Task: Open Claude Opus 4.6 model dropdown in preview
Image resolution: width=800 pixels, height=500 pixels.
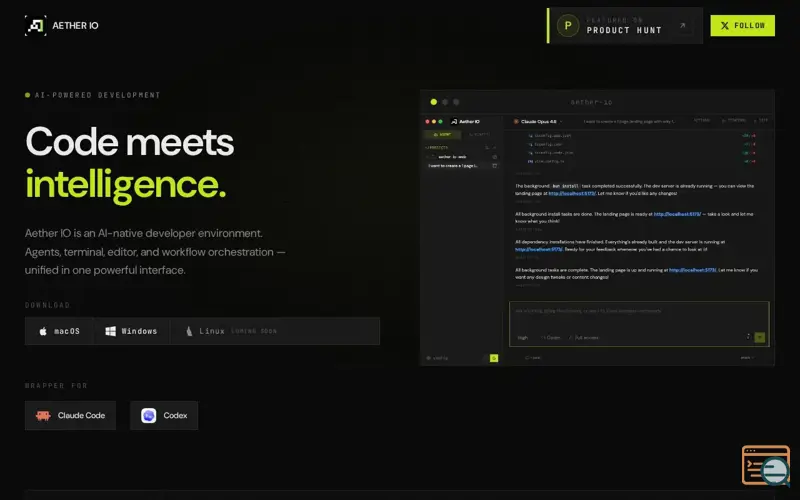Action: [x=538, y=121]
